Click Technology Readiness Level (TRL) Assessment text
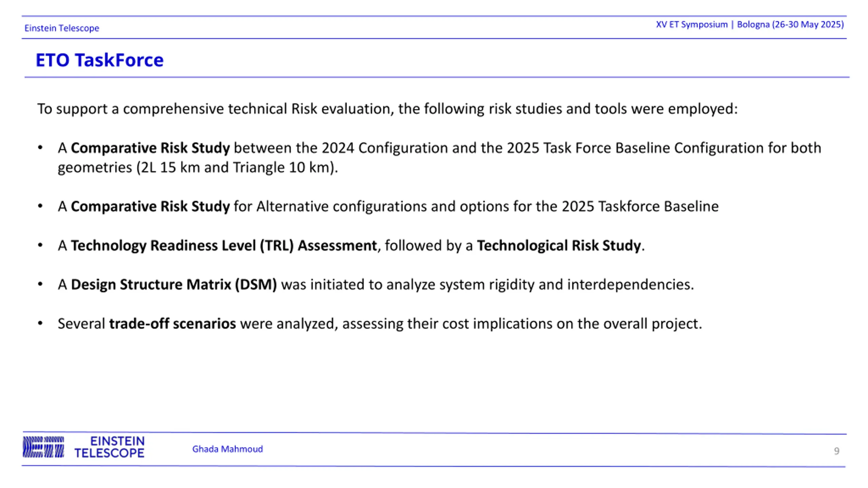This screenshot has height=488, width=868. [224, 246]
